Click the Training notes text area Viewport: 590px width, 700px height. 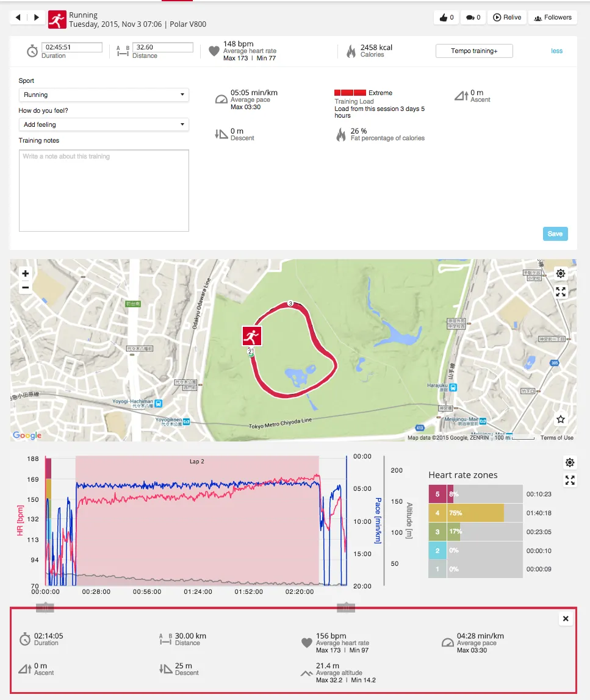point(104,190)
